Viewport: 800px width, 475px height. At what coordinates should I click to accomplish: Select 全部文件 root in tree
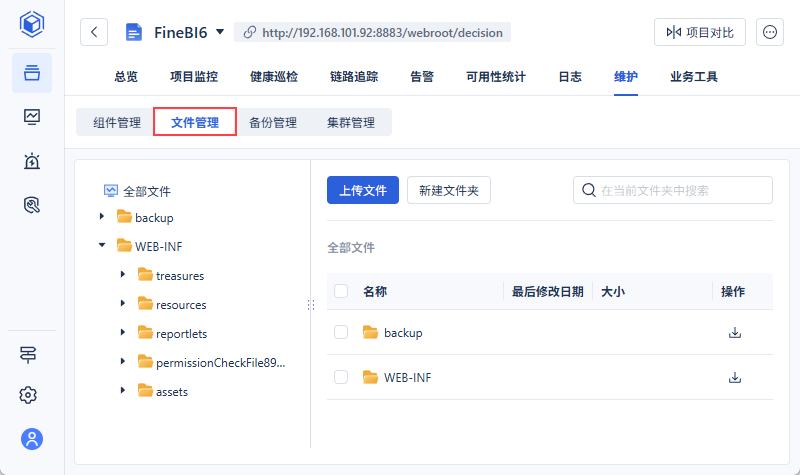(147, 191)
